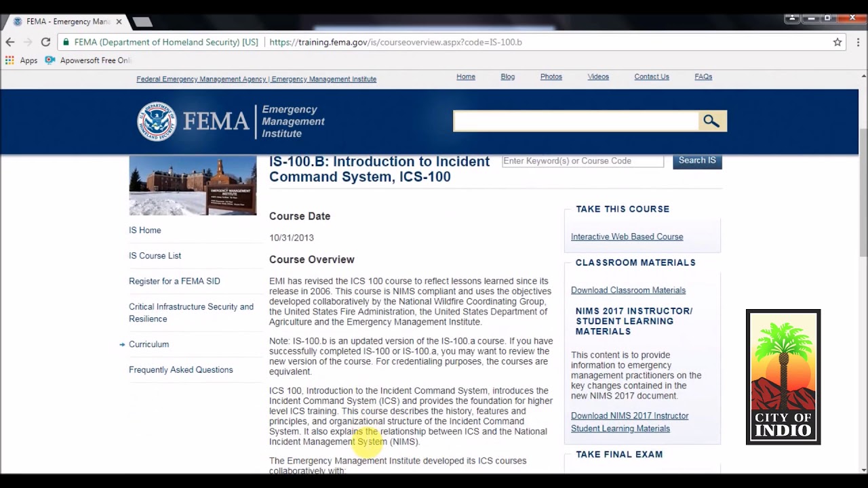Click the TAKE FINAL EXAM heading
868x488 pixels.
(619, 455)
